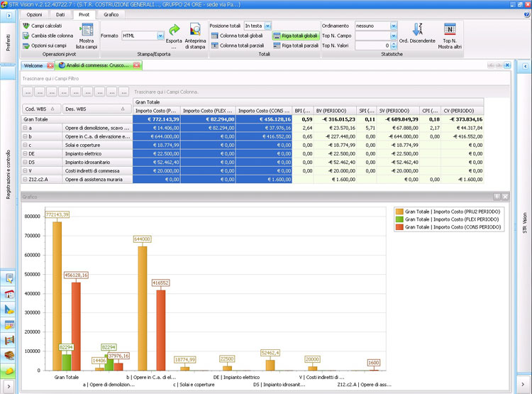
Task: Click the Top N. Valori input field
Action: tap(371, 45)
